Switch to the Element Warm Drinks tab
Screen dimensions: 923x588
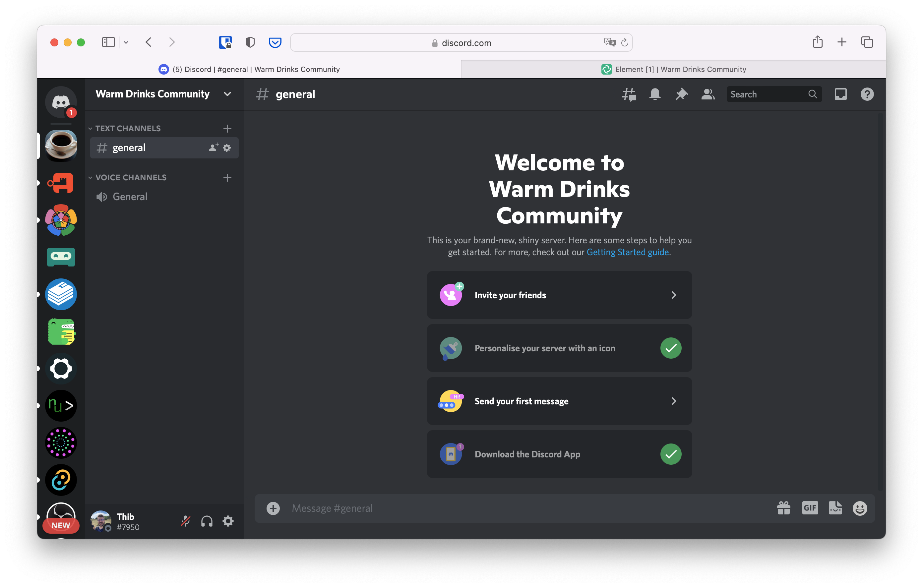point(673,69)
